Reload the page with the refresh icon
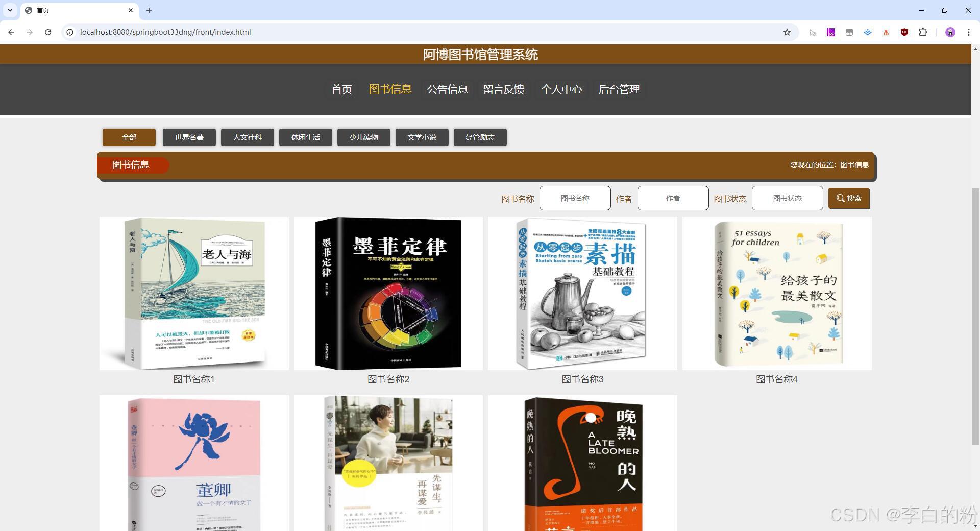The image size is (980, 531). [x=48, y=32]
